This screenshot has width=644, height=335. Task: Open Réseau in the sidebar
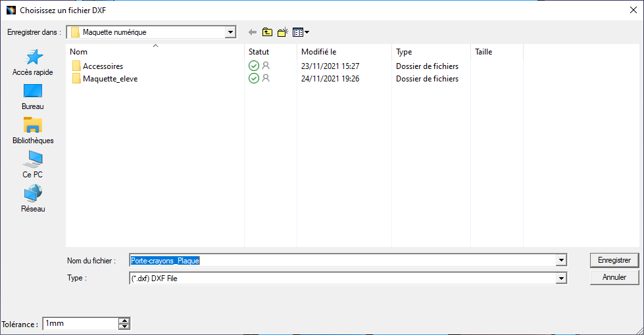pos(33,199)
